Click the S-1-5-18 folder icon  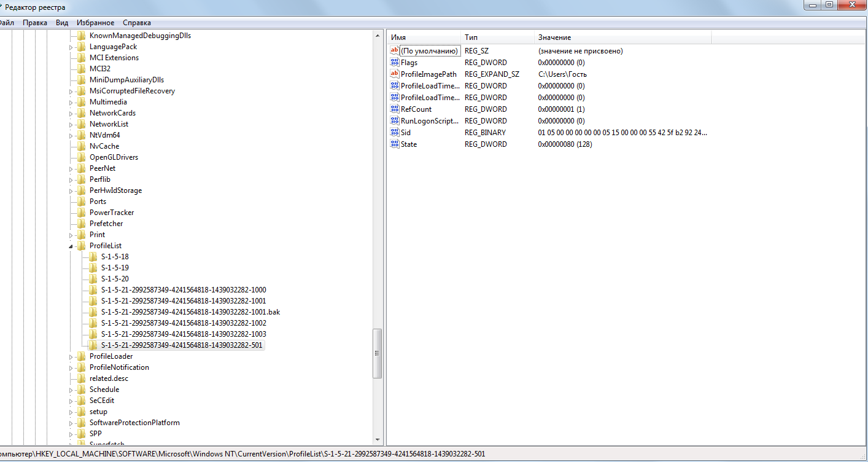coord(93,257)
